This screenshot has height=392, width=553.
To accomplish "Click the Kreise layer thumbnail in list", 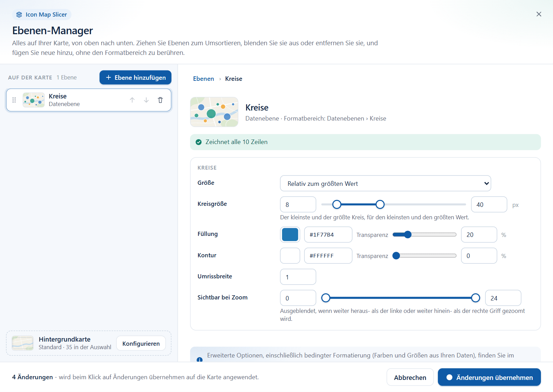I will pos(34,100).
